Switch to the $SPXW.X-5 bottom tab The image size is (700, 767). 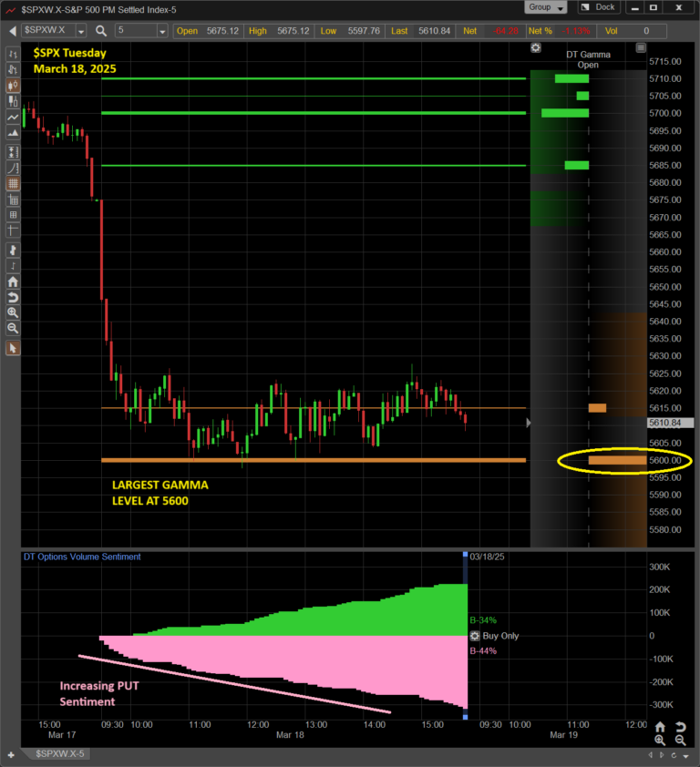click(x=58, y=755)
